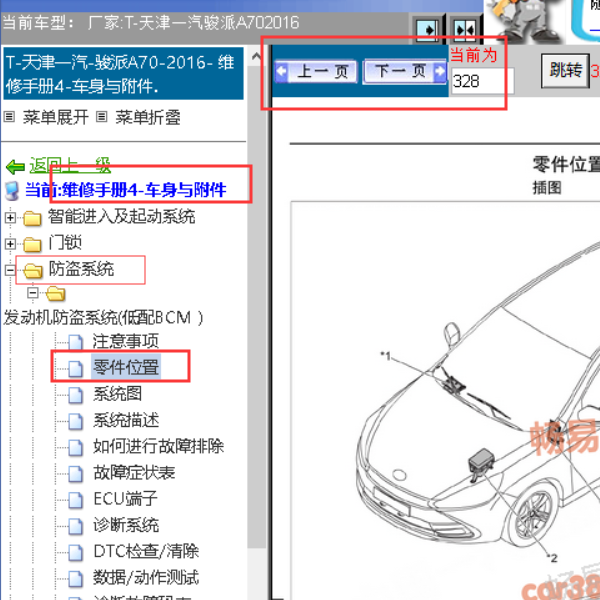Click the document icon next to 诊断系统
The image size is (600, 600).
click(x=75, y=527)
